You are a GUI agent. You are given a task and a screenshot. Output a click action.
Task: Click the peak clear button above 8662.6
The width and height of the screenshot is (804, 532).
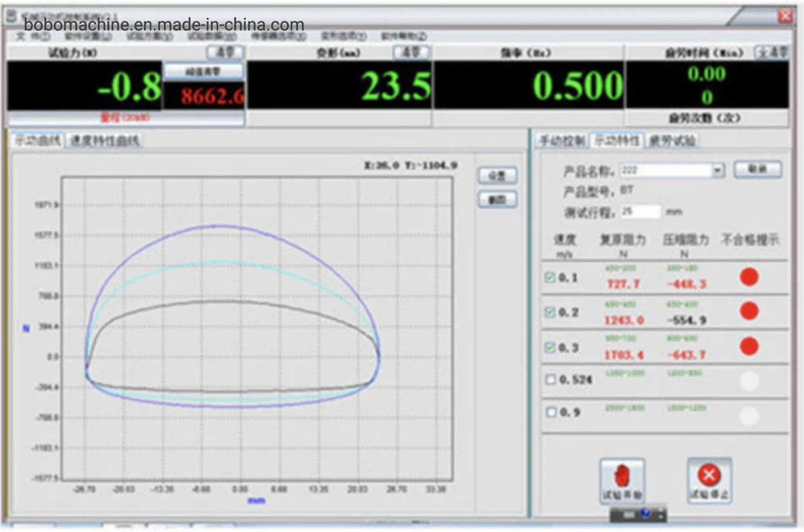[x=203, y=72]
